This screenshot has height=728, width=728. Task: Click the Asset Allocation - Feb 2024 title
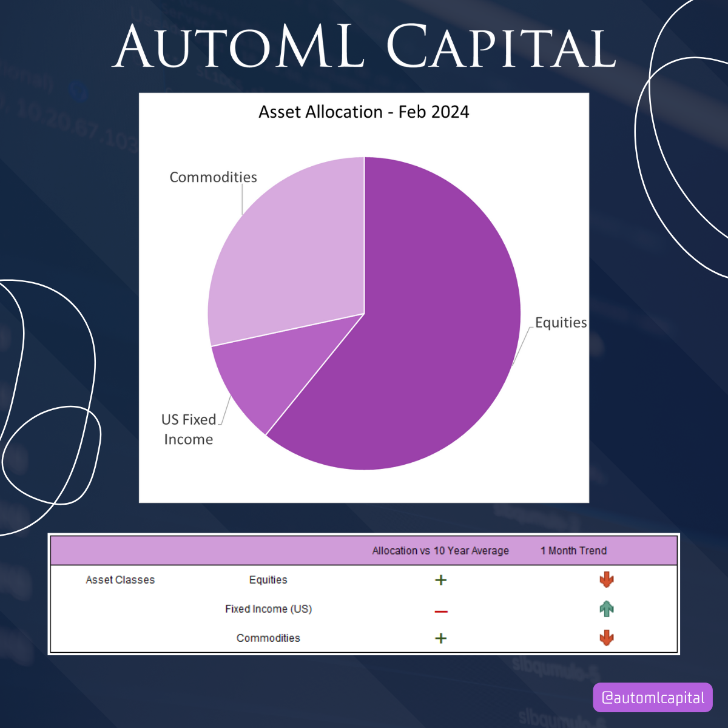[x=363, y=112]
